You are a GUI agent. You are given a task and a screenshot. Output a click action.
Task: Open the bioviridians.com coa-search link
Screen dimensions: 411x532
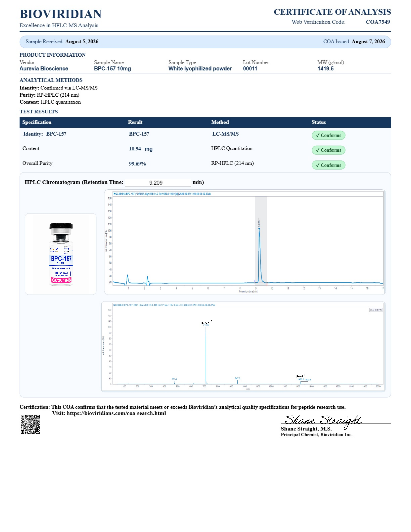click(116, 413)
